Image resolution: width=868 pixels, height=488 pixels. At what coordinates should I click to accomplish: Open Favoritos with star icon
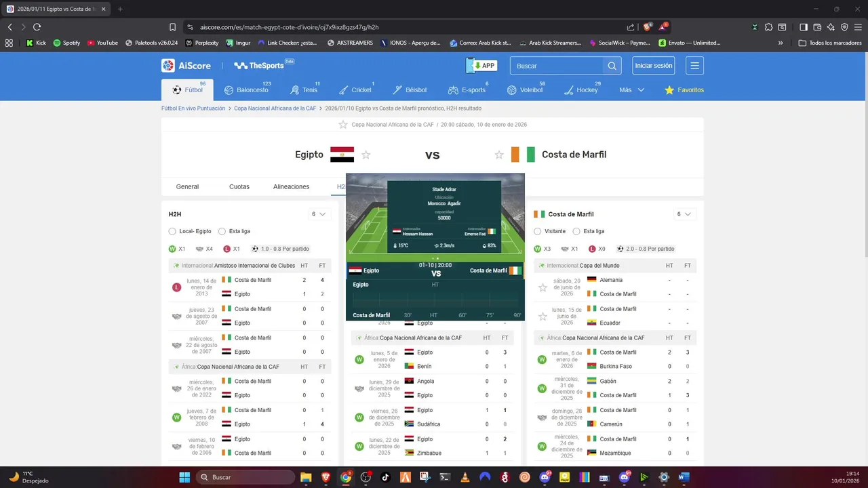(684, 89)
